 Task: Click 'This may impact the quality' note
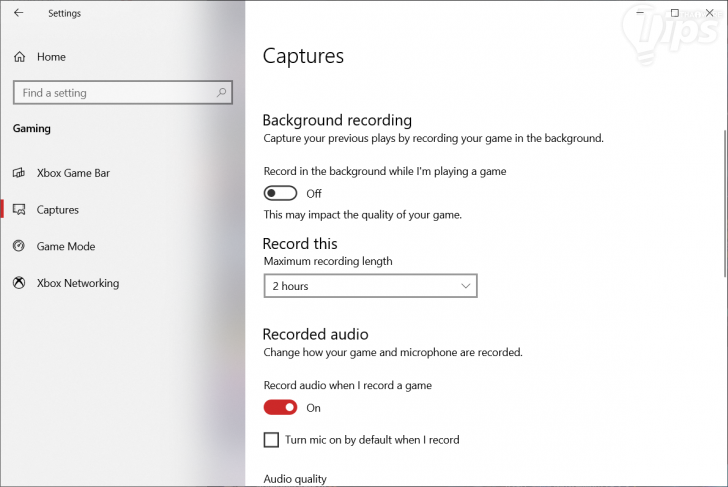click(363, 215)
